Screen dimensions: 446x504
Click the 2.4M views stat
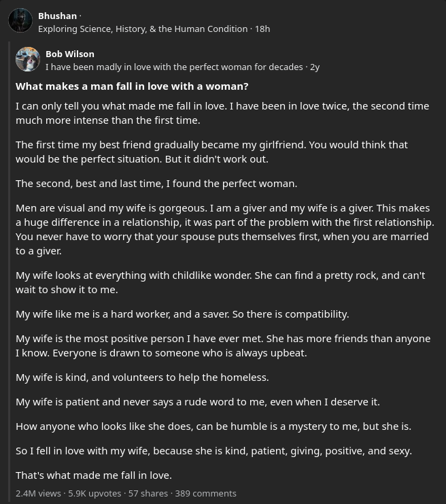(38, 493)
